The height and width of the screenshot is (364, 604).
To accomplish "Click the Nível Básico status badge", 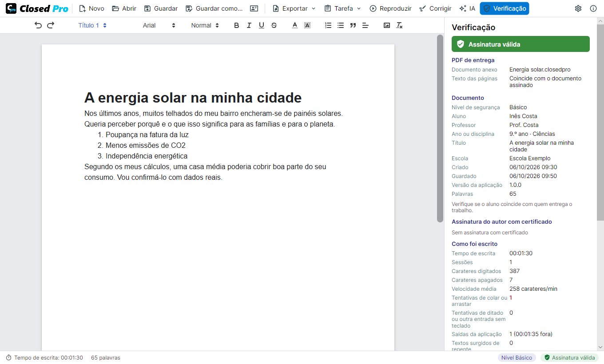I will point(517,357).
